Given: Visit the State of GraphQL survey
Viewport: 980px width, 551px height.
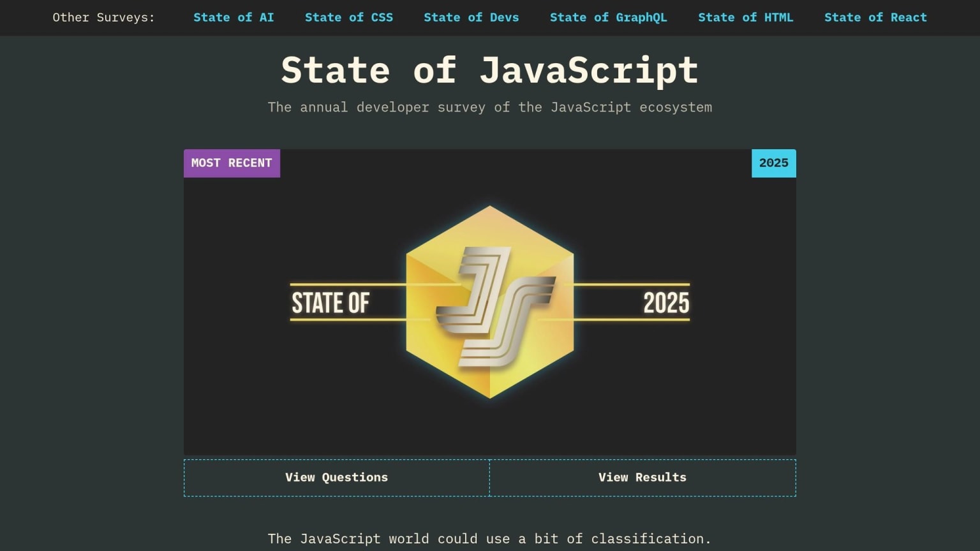Looking at the screenshot, I should coord(609,17).
